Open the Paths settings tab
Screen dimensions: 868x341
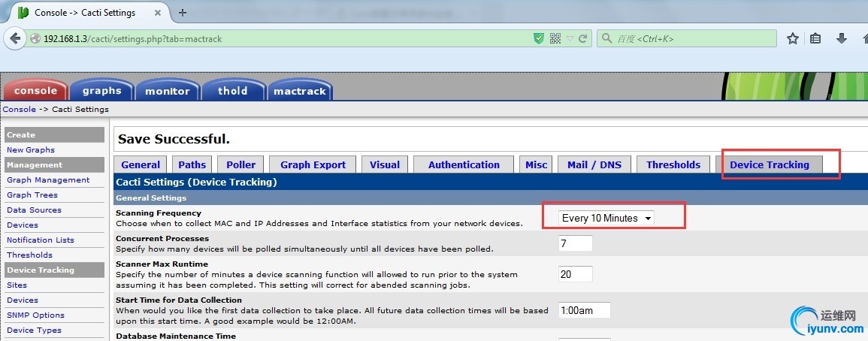click(192, 164)
